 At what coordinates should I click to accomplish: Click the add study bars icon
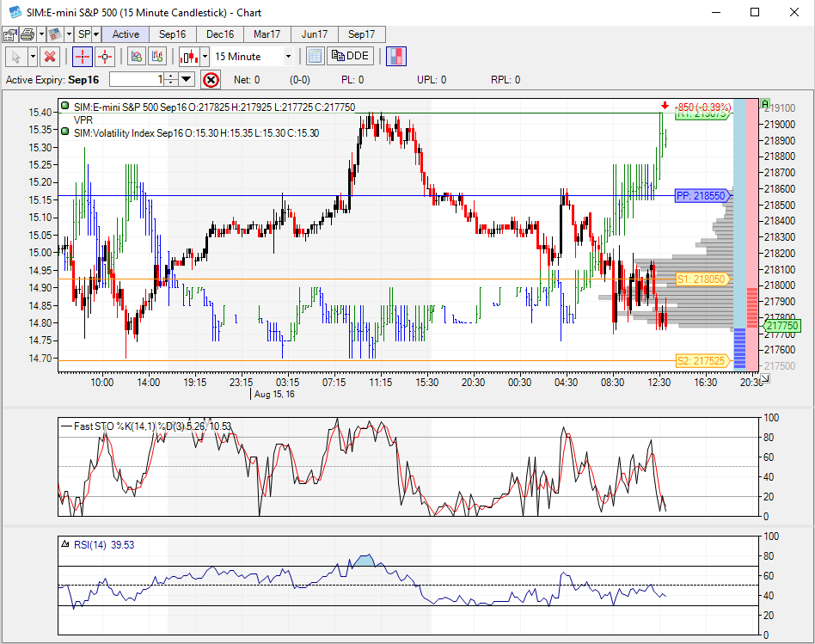pyautogui.click(x=156, y=57)
